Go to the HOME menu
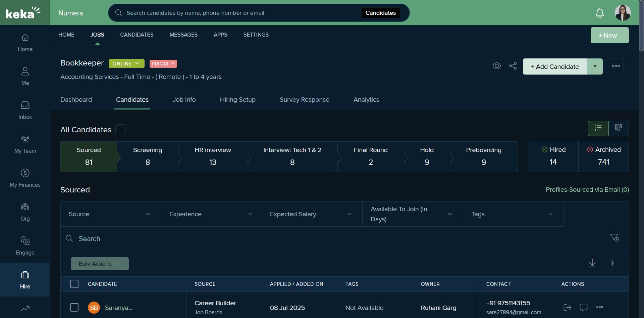This screenshot has width=644, height=318. point(66,35)
